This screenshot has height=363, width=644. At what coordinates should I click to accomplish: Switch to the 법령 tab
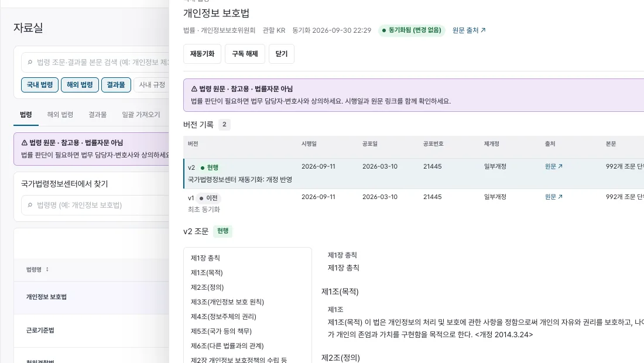point(26,115)
